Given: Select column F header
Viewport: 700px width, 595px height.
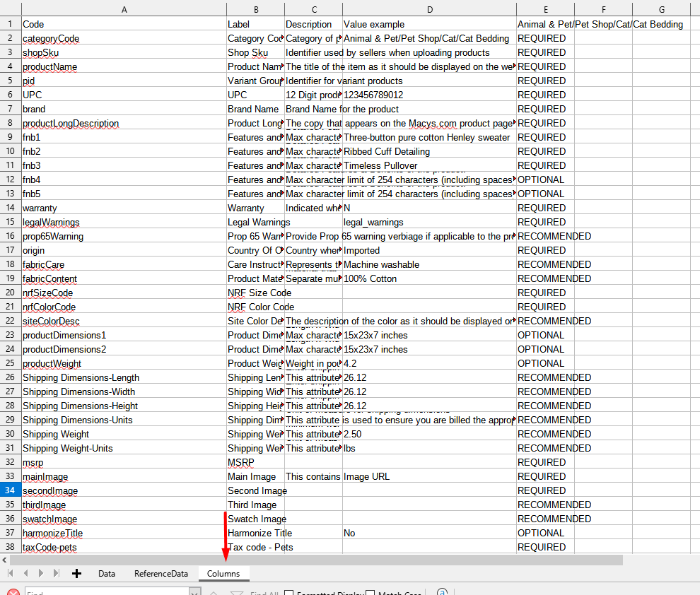Looking at the screenshot, I should pos(604,9).
